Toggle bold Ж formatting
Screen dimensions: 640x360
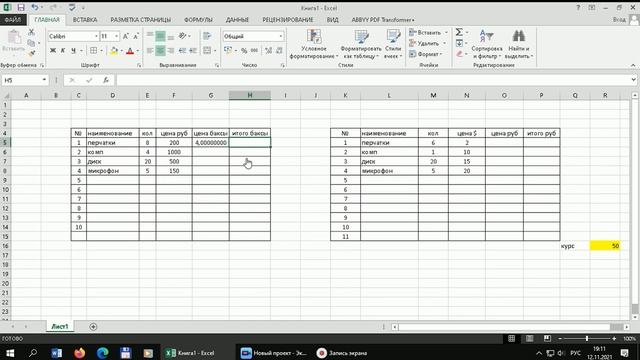(x=53, y=51)
